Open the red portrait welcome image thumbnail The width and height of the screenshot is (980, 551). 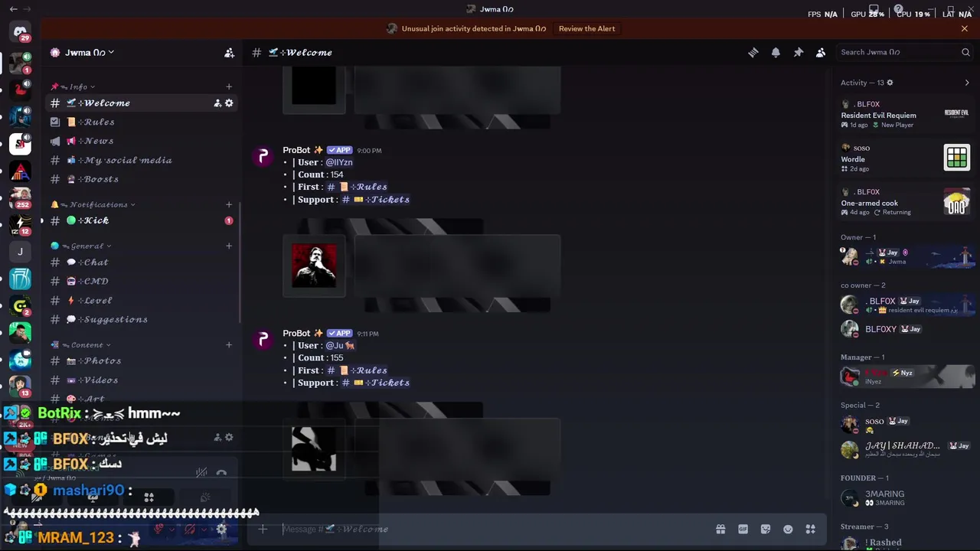tap(314, 266)
